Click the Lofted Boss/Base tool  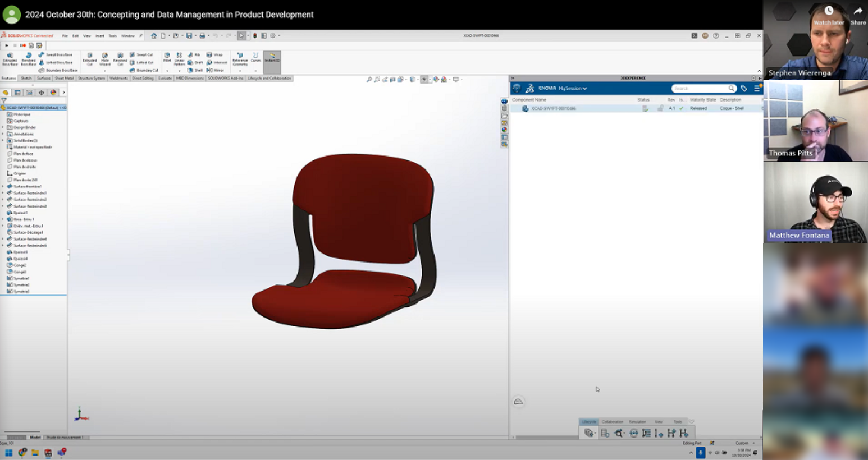(56, 62)
